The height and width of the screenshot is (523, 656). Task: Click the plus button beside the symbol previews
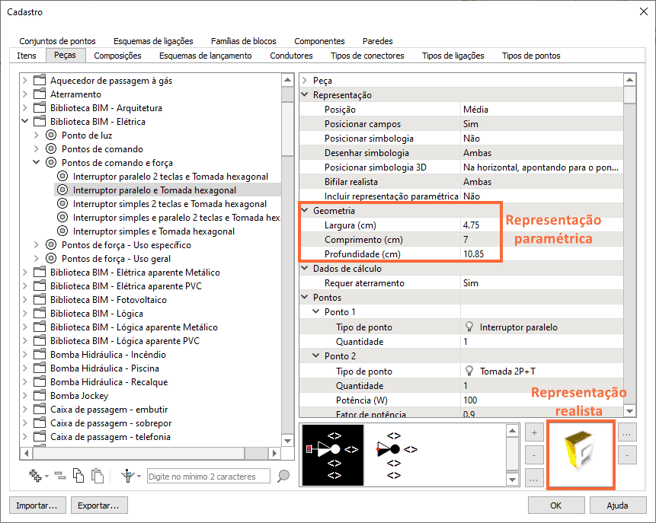(x=535, y=433)
